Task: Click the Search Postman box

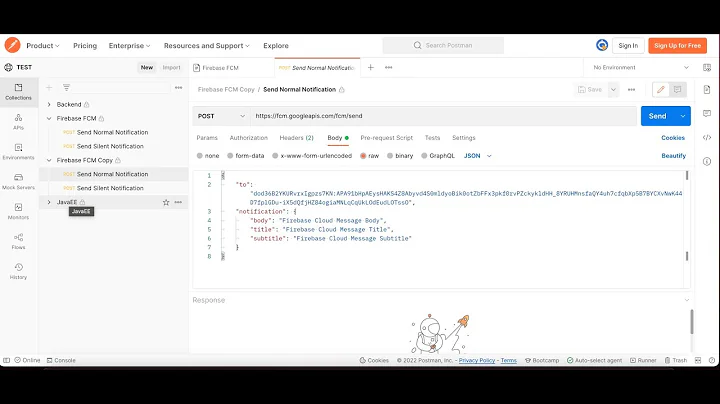Action: click(x=443, y=45)
